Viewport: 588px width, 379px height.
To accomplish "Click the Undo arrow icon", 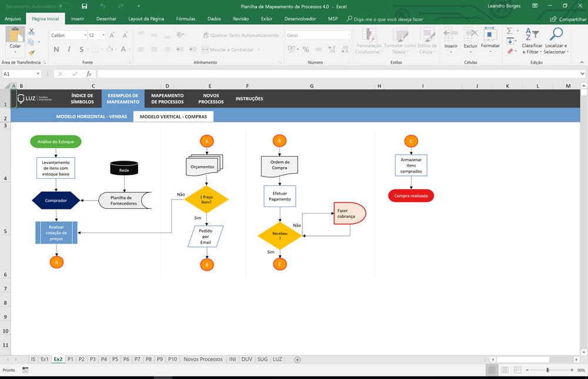I will pyautogui.click(x=103, y=6).
